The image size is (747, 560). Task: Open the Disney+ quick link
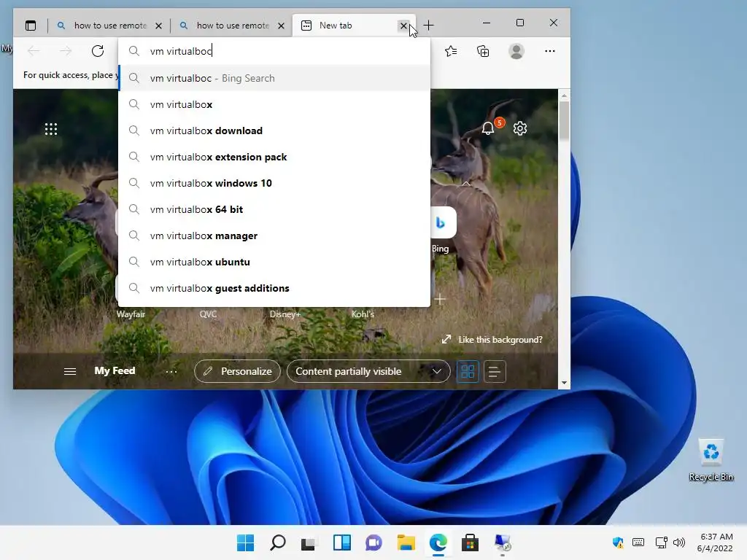(x=285, y=314)
